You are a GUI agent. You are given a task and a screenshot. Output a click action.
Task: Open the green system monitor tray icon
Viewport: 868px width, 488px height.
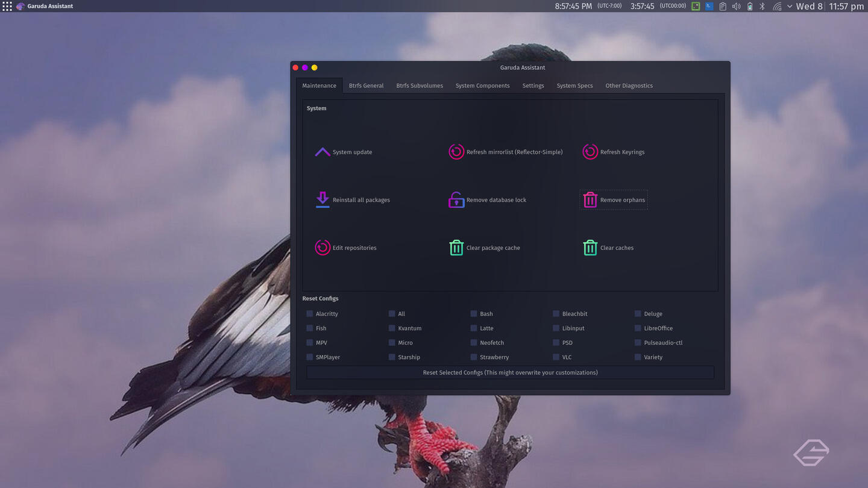point(696,6)
